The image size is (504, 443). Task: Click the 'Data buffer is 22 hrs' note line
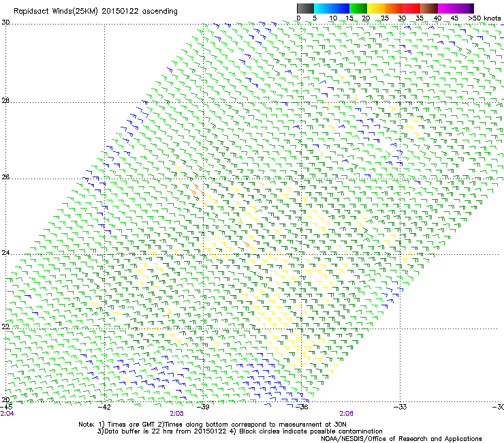click(240, 431)
